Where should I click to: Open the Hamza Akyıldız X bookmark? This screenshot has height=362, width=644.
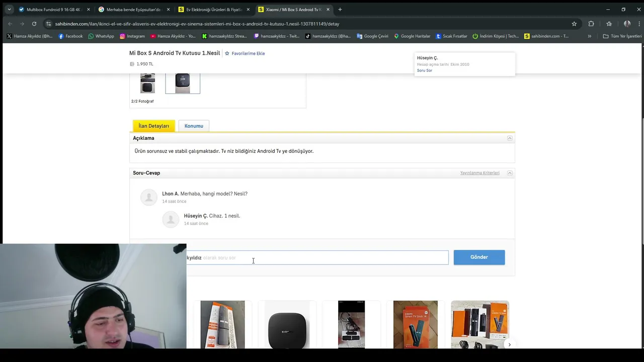[x=30, y=36]
